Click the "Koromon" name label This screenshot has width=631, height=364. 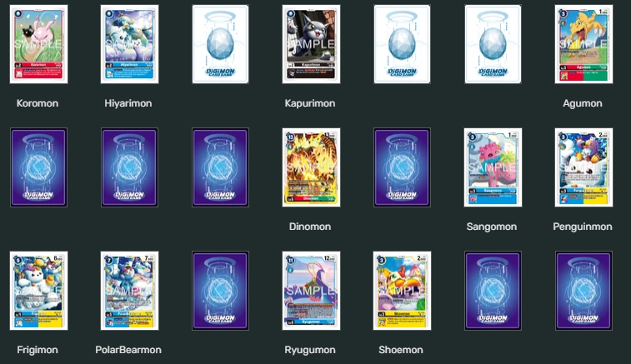(38, 103)
